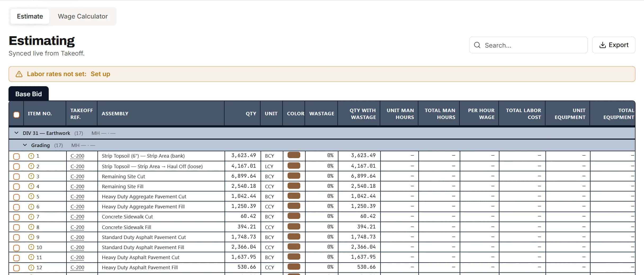The height and width of the screenshot is (275, 644).
Task: Click quantity 2,366.04 for Standard Duty Asphalt Fill
Action: 244,247
